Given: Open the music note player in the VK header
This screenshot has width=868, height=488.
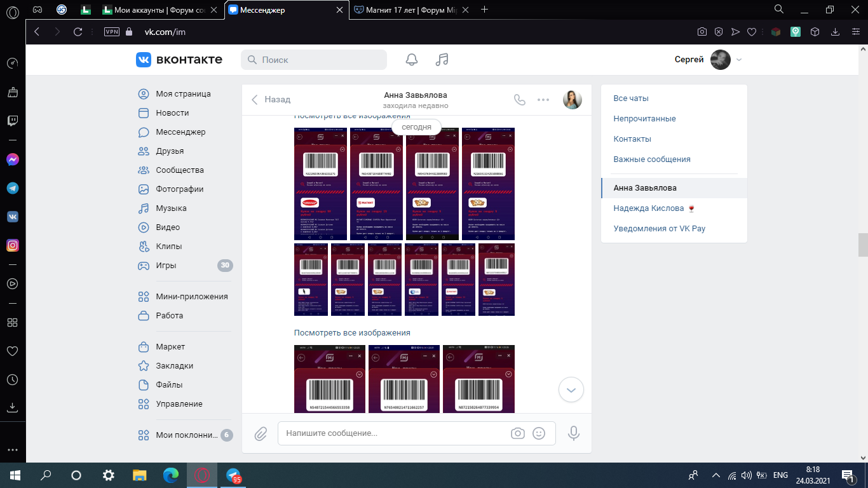Looking at the screenshot, I should pyautogui.click(x=442, y=60).
